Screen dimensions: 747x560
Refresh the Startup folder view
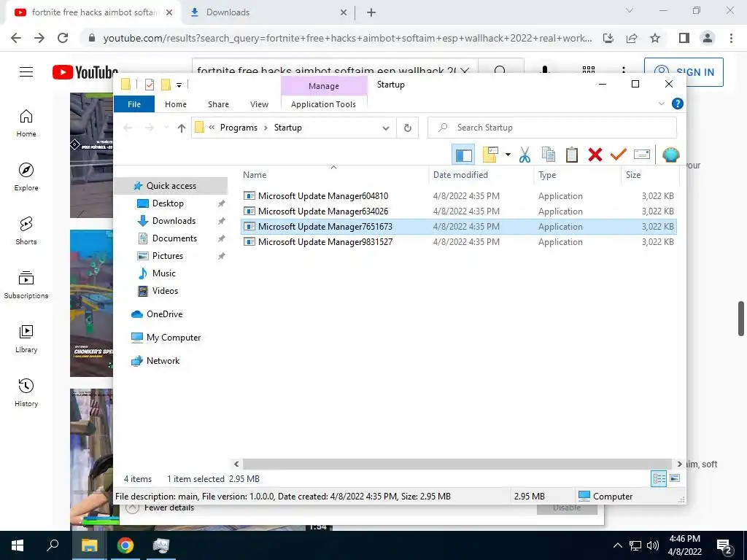click(407, 128)
